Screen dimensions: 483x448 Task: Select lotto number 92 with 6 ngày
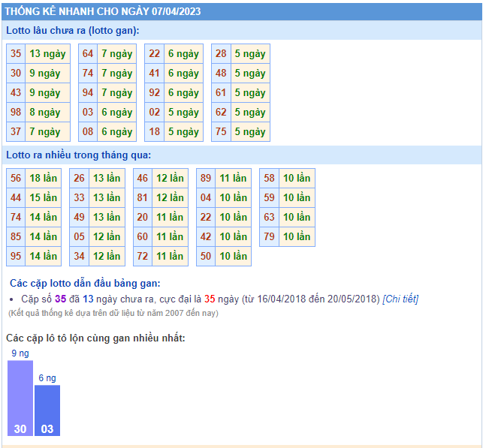pos(155,93)
